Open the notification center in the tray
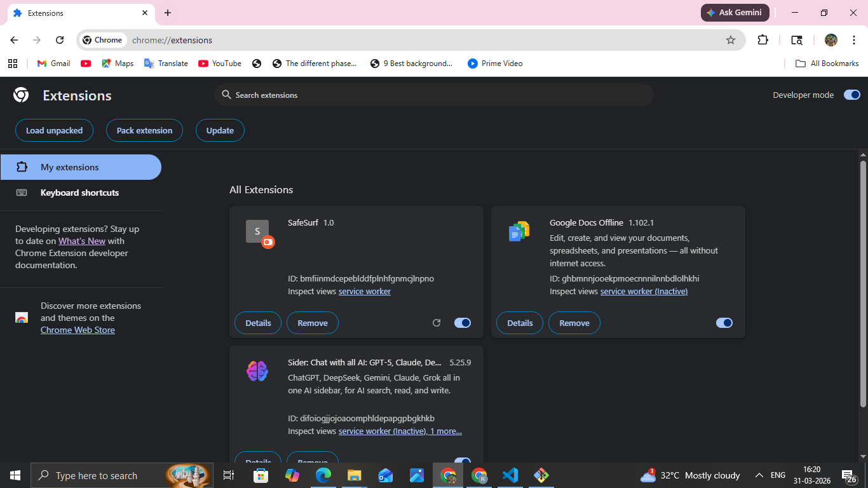The image size is (868, 488). 850,475
